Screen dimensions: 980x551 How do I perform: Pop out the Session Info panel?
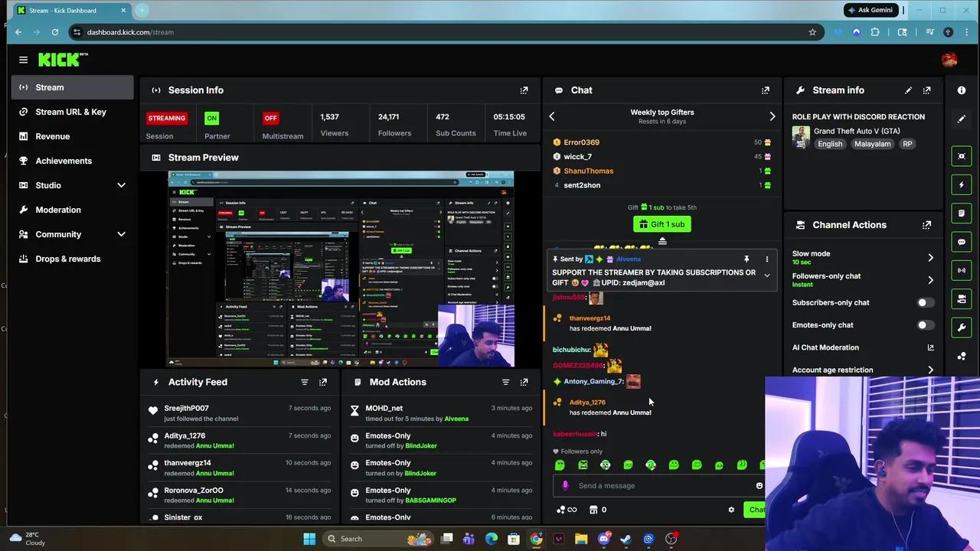pos(524,90)
